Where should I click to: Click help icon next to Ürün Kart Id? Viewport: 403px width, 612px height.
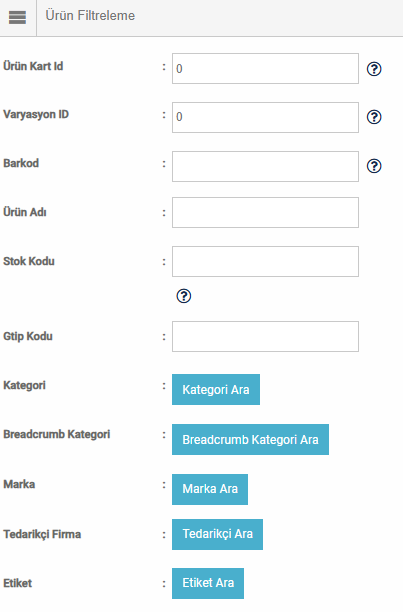click(x=374, y=69)
